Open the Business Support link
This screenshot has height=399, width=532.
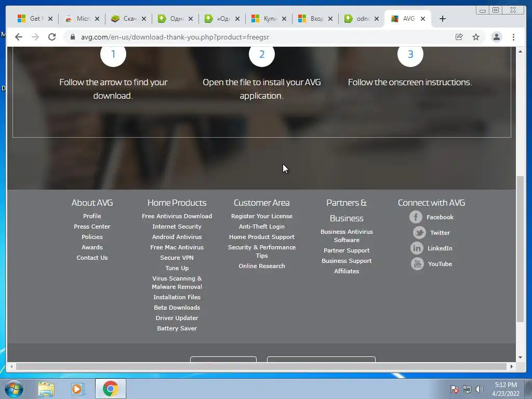click(347, 261)
